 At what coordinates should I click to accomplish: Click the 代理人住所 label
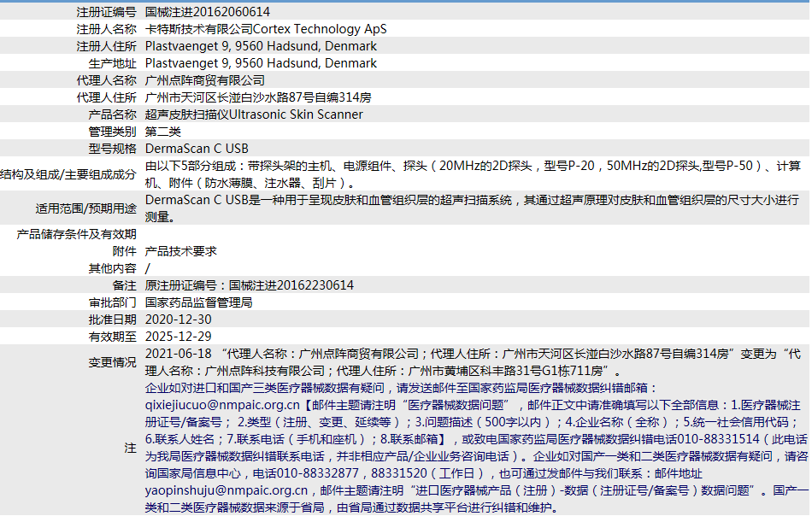(x=106, y=97)
